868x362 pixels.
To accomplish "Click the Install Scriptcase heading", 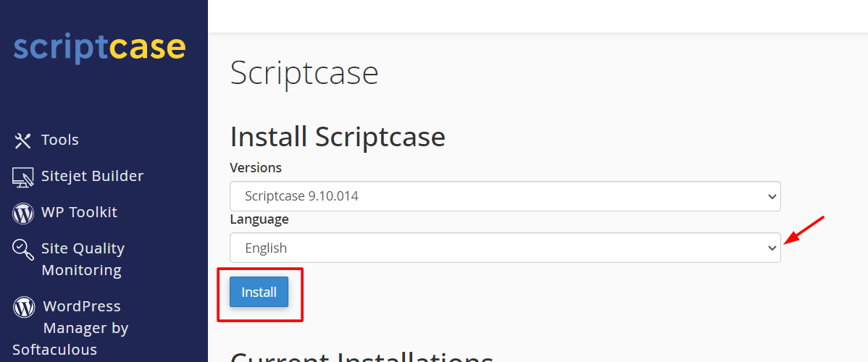I will 338,137.
